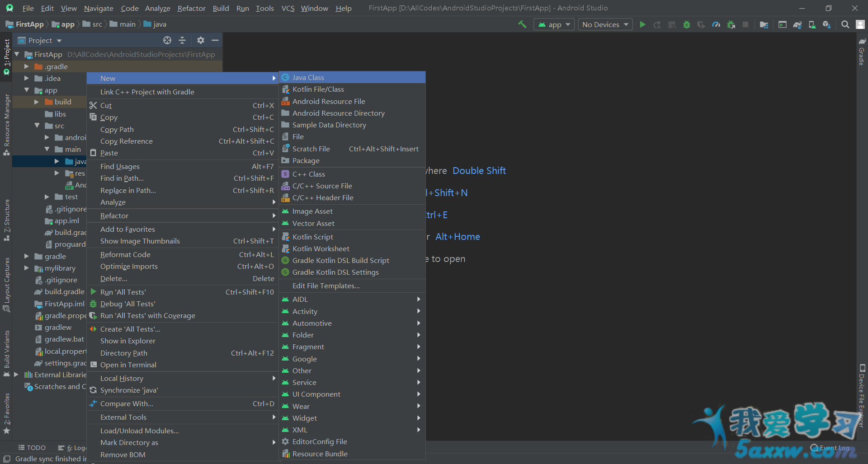Open the Profile app gauge icon
Screen dimensions: 868x464
click(716, 24)
